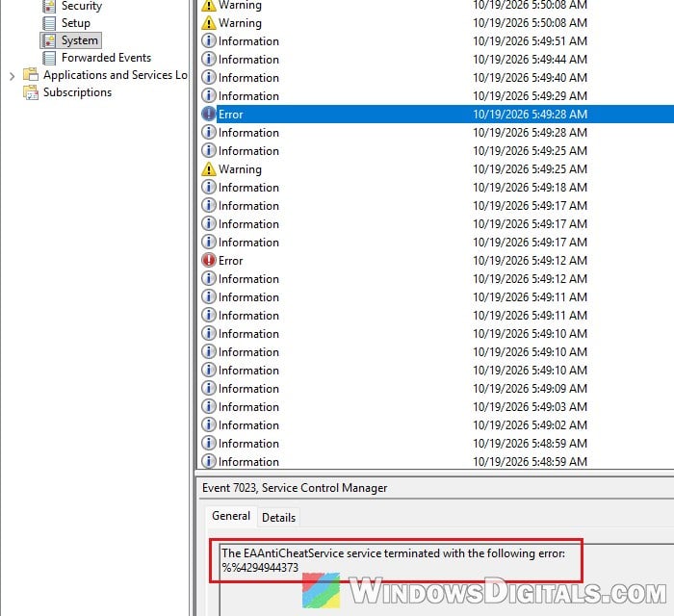Viewport: 674px width, 616px height.
Task: Select the Information event at 5:49:44 AM
Action: [x=437, y=60]
